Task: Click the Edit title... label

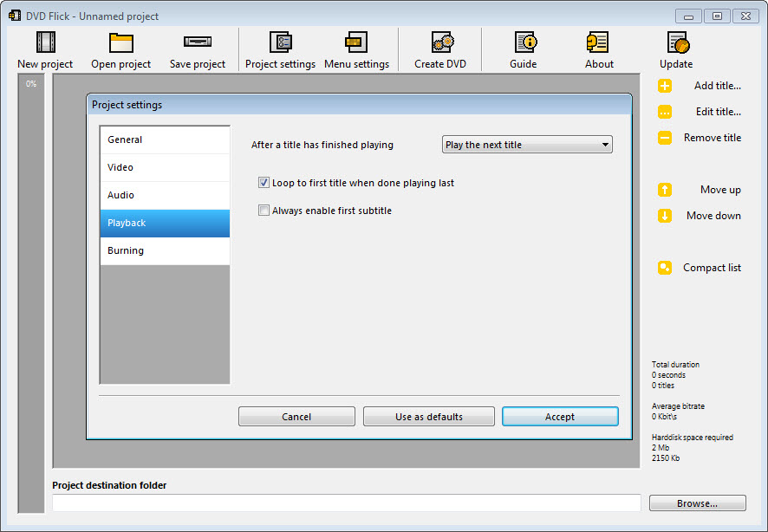Action: click(x=718, y=112)
